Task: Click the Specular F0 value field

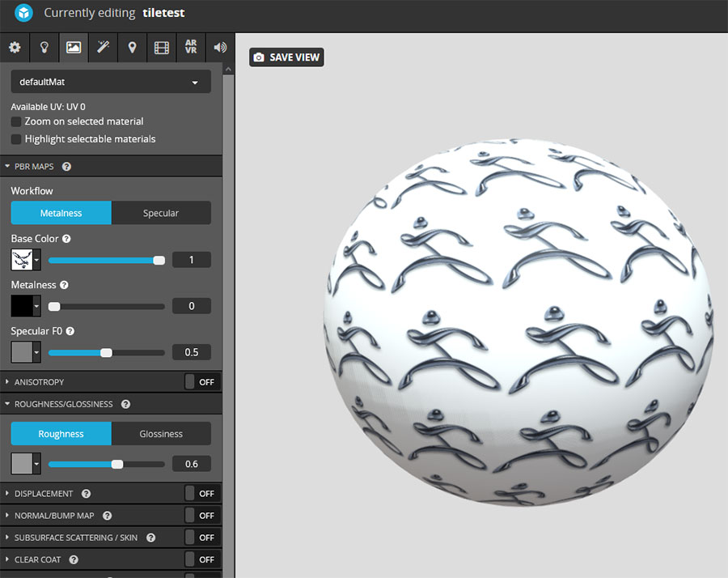Action: 191,352
